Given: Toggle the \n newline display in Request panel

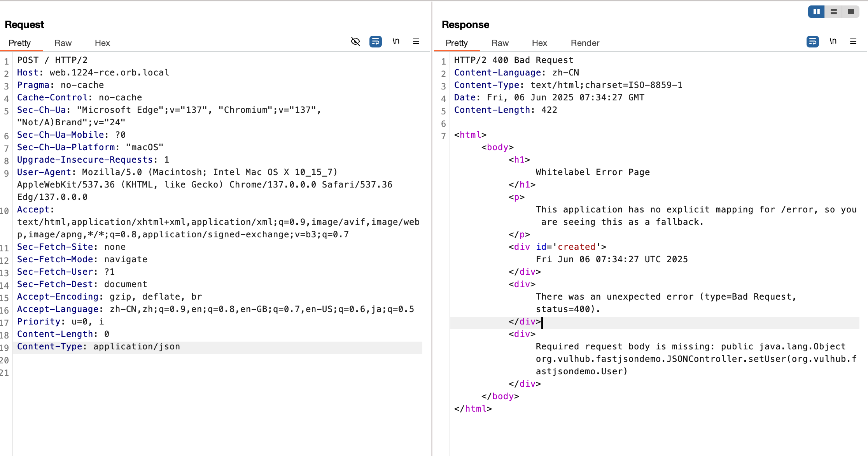Looking at the screenshot, I should tap(396, 42).
